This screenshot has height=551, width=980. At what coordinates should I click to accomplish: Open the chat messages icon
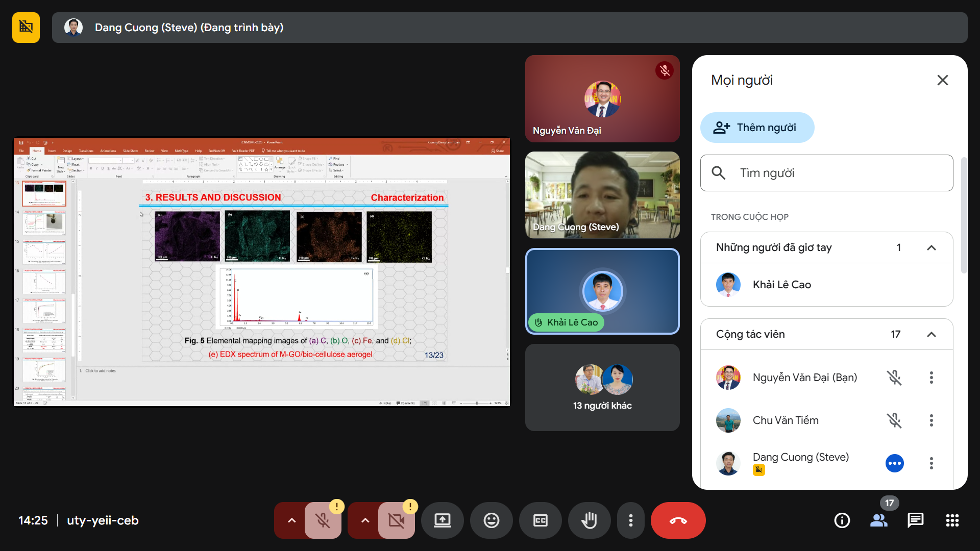[x=915, y=520]
